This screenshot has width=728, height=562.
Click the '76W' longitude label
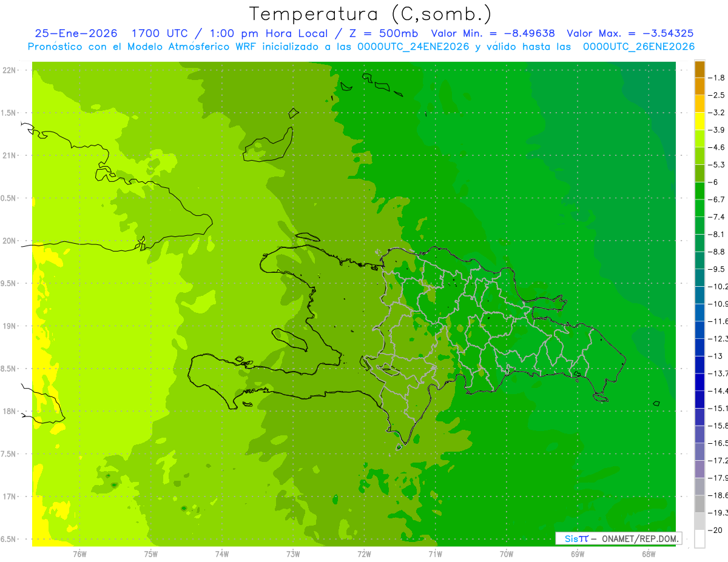pyautogui.click(x=79, y=554)
